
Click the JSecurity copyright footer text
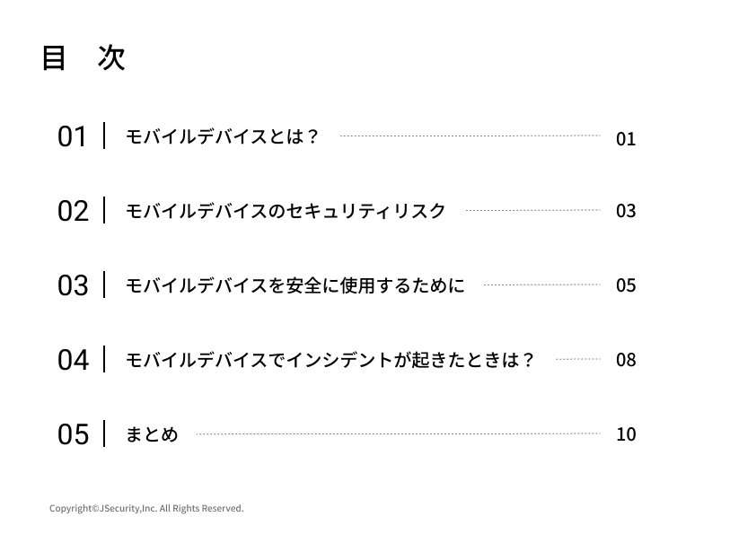point(146,508)
